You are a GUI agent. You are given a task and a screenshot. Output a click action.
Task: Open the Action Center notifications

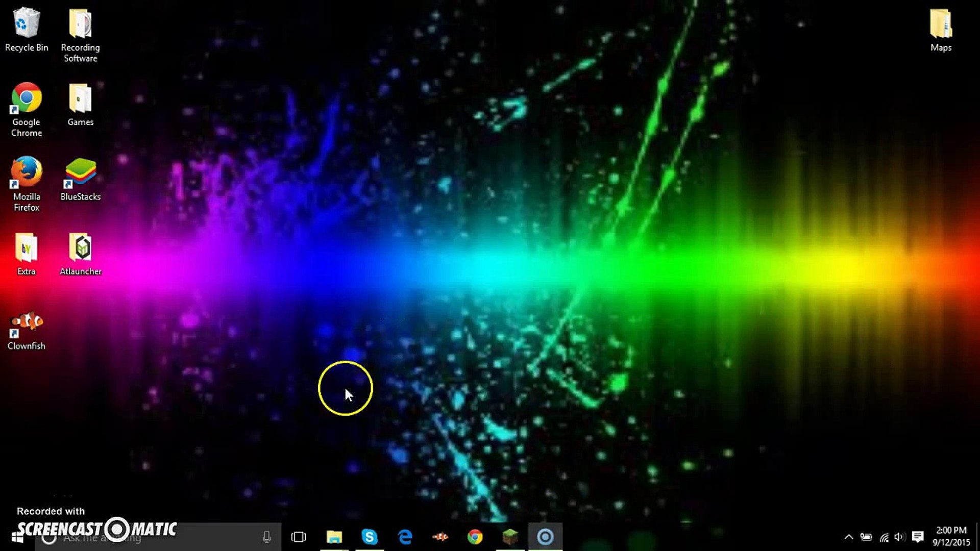pyautogui.click(x=918, y=537)
